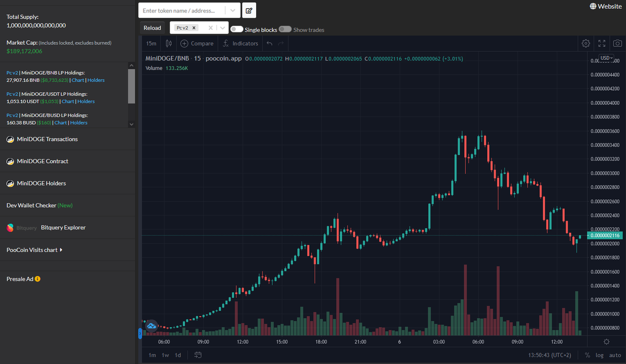Open the 15m timeframe selector

(151, 44)
